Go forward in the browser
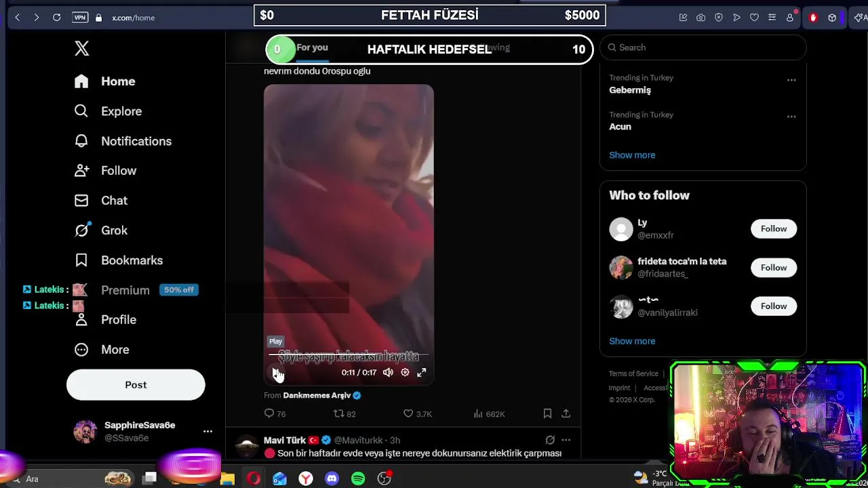The width and height of the screenshot is (868, 488). (37, 18)
